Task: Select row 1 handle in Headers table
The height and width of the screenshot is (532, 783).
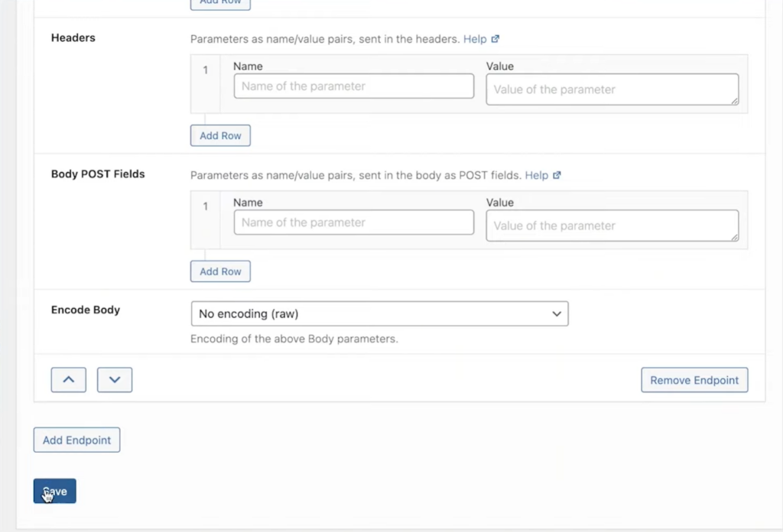Action: point(205,70)
